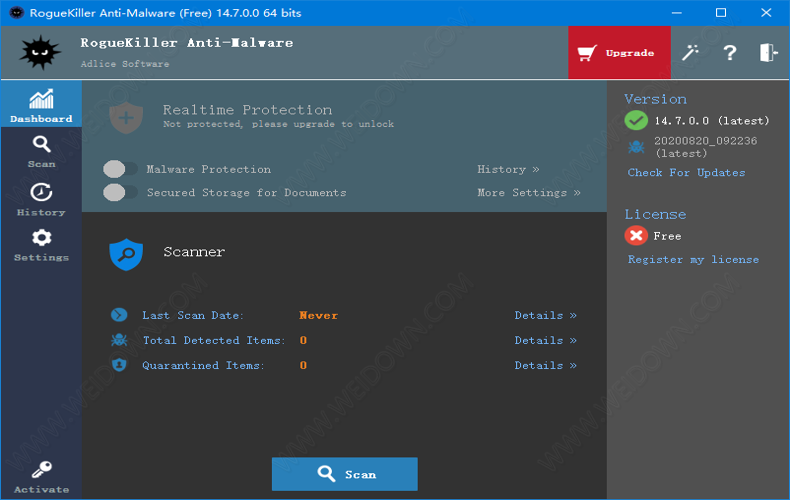Image resolution: width=790 pixels, height=500 pixels.
Task: Open the History » link
Action: click(508, 169)
